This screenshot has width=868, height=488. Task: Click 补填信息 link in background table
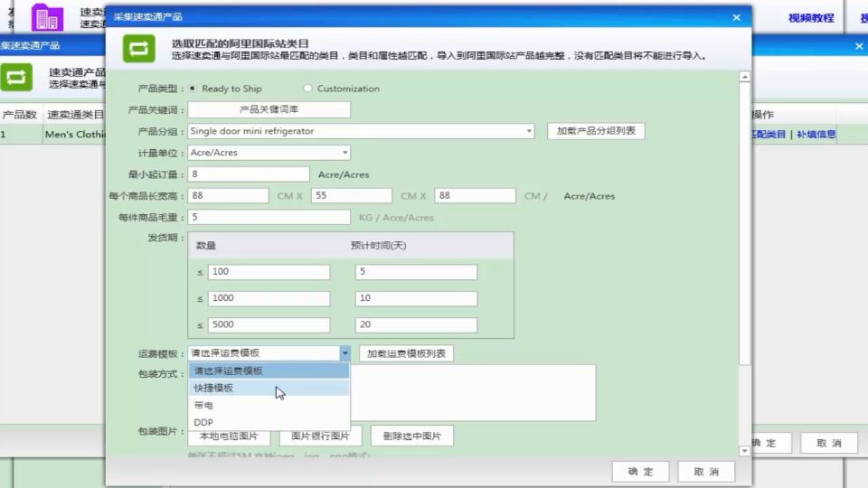tap(816, 134)
